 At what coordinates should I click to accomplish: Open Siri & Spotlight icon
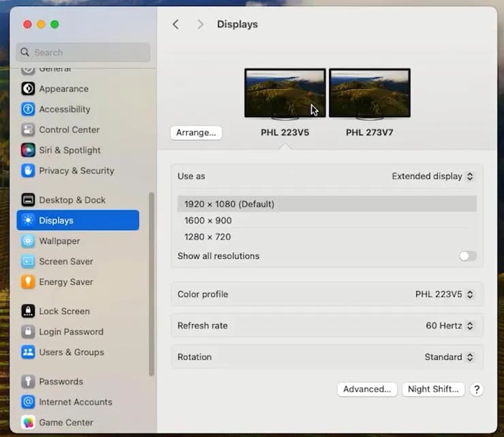click(28, 150)
